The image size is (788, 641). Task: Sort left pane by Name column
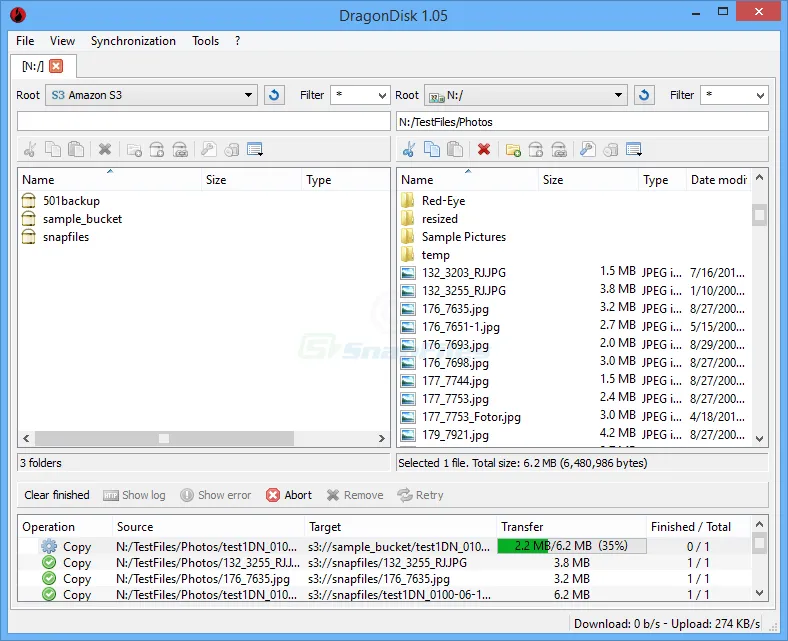tap(110, 179)
